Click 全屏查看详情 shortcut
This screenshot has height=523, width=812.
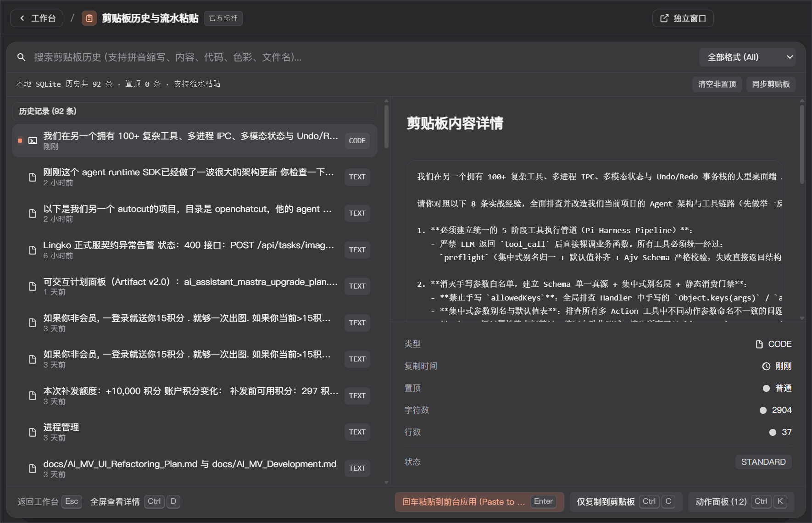135,501
